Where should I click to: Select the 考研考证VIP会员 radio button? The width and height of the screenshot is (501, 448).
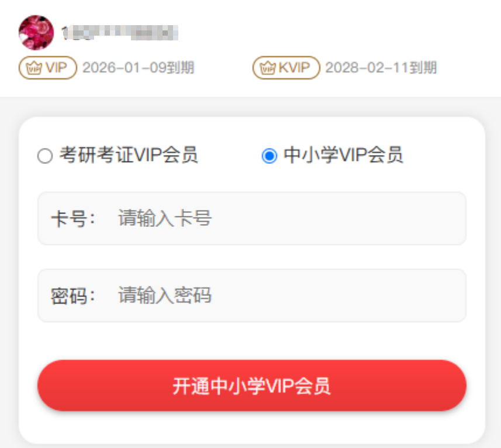pos(45,156)
